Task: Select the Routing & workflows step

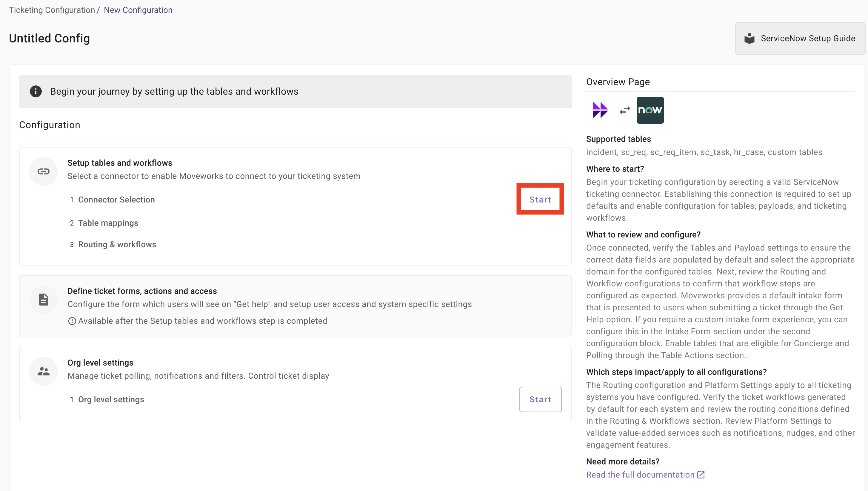Action: click(117, 245)
